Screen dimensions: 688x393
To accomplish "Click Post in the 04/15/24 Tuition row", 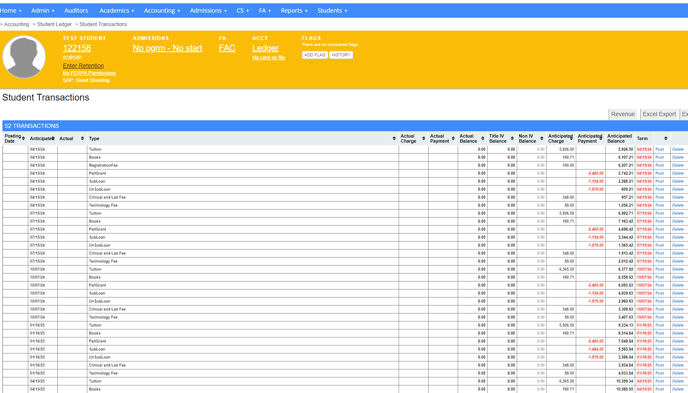I will (x=659, y=150).
